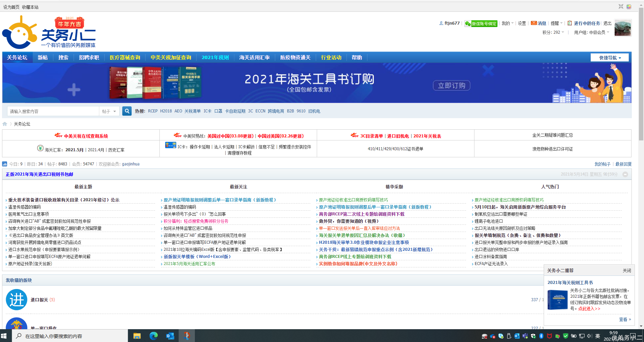Screen dimensions: 644x342
Task: Click the orange envelope 消息 icon
Action: [534, 23]
